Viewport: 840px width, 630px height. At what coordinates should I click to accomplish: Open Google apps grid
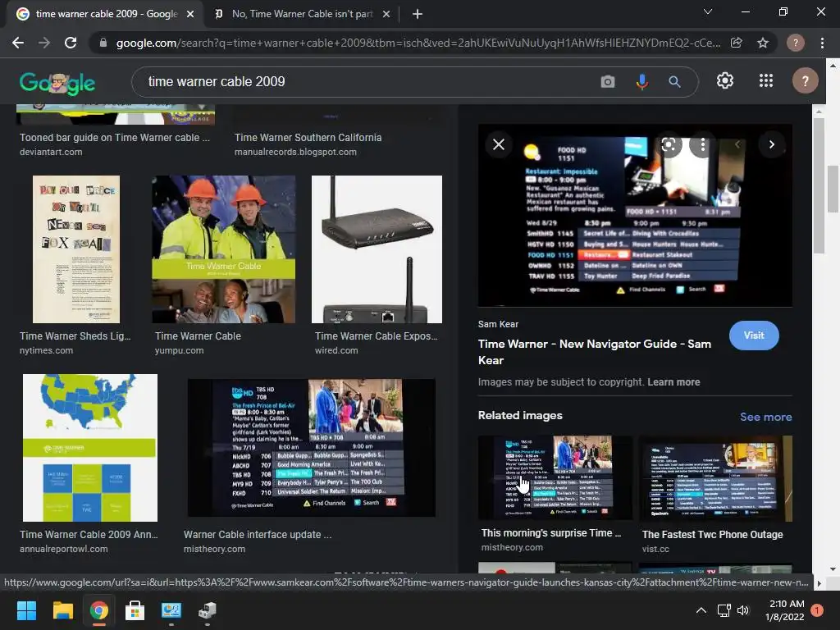click(766, 81)
